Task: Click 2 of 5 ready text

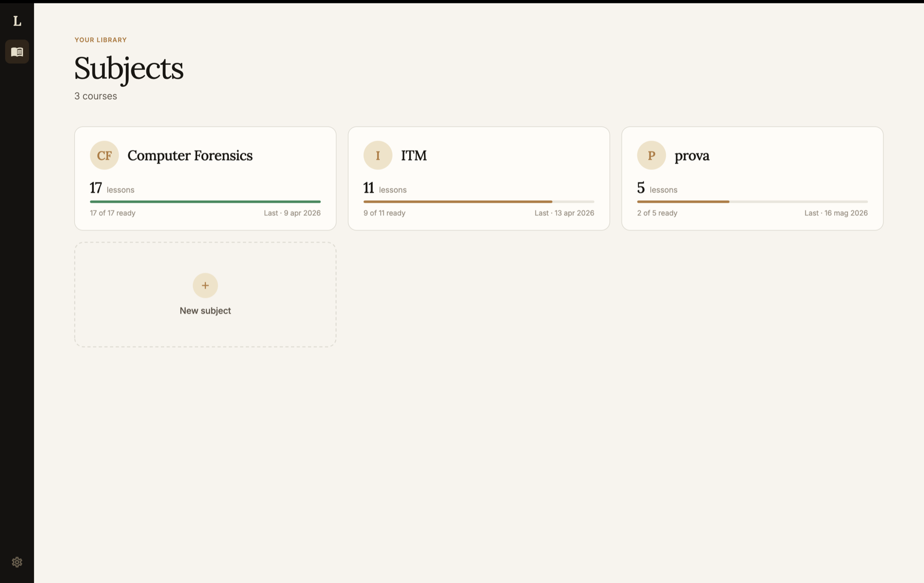Action: [657, 213]
